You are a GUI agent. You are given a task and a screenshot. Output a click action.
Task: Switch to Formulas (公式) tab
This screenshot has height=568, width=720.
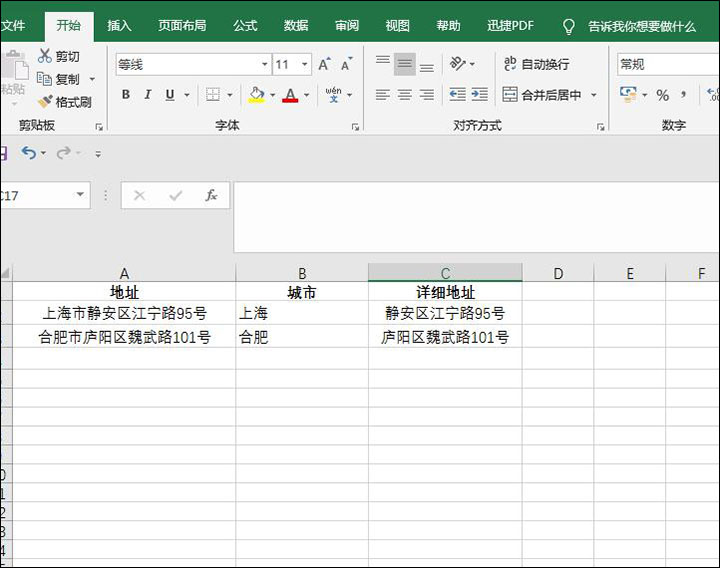(245, 26)
